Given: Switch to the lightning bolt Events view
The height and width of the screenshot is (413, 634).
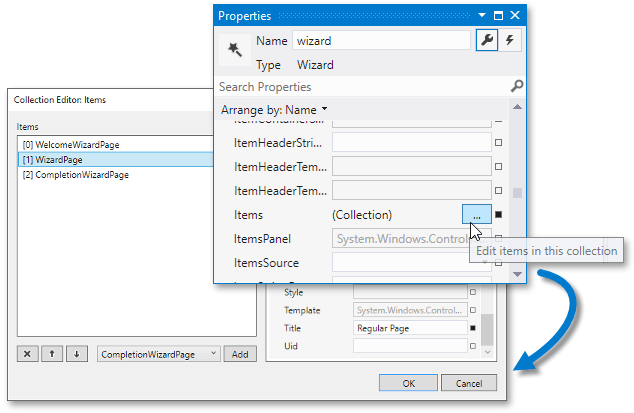Looking at the screenshot, I should pos(510,40).
